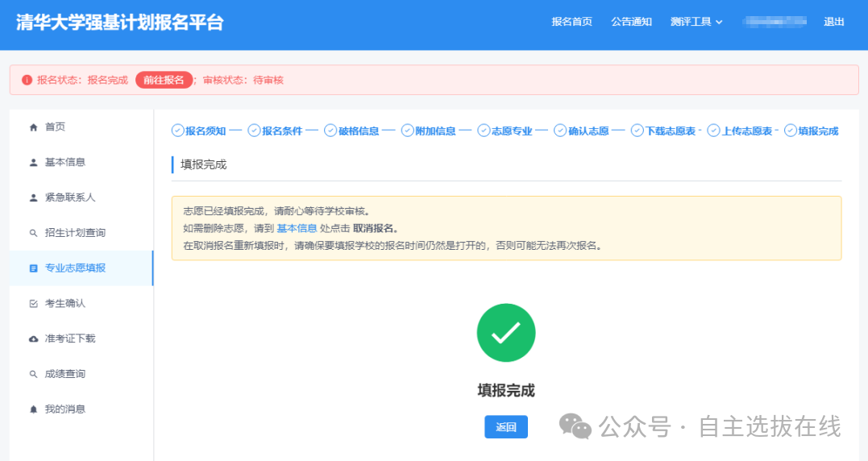Expand the 测评工具 dropdown arrow

tap(719, 22)
